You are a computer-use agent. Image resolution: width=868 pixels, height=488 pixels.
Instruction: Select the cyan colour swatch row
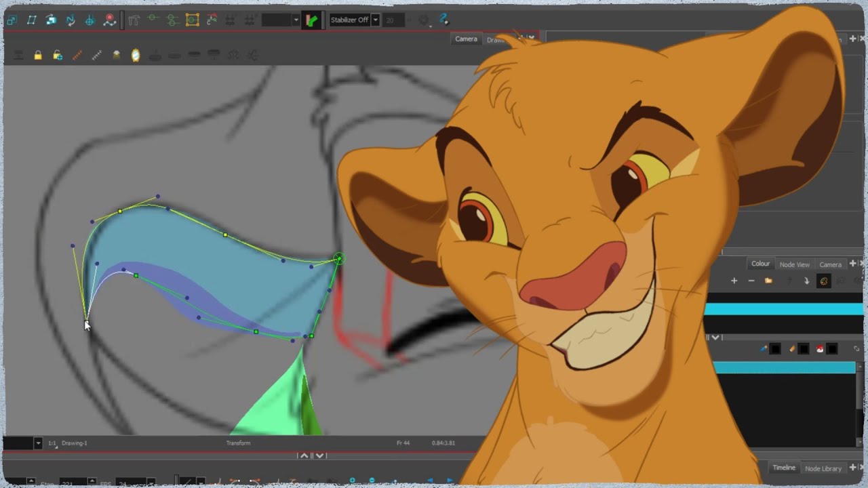click(784, 367)
